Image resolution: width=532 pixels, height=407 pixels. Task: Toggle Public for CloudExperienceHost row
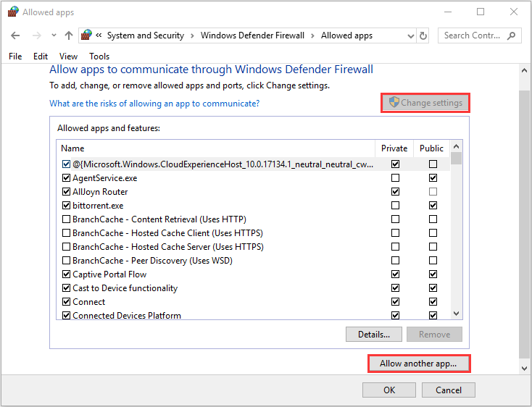pos(433,164)
